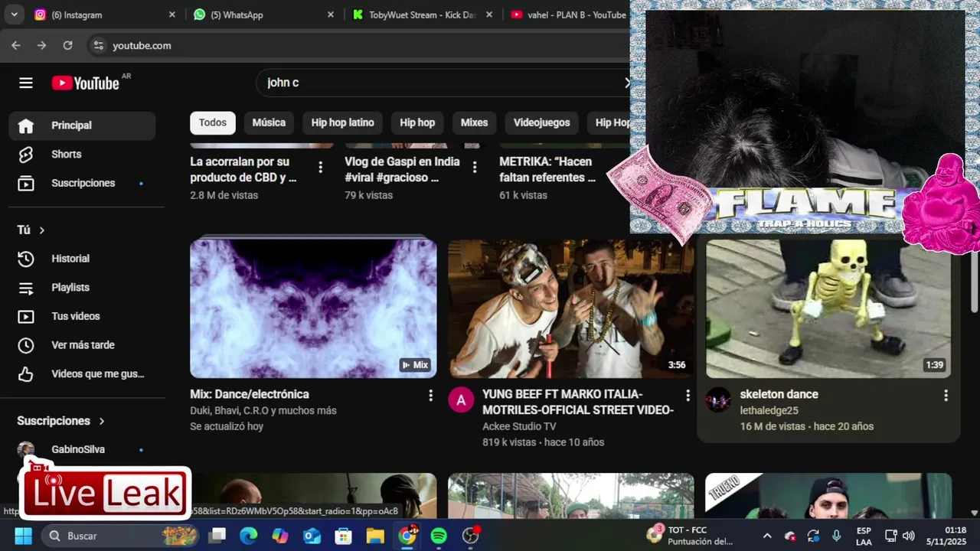Click the YouTube logo
This screenshot has width=980, height=551.
click(x=86, y=83)
